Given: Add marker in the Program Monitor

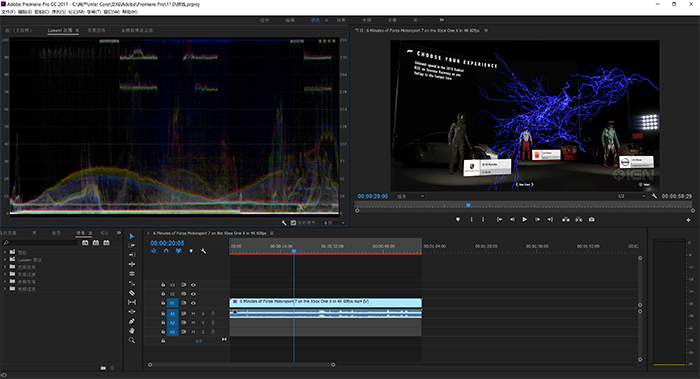Looking at the screenshot, I should [x=458, y=219].
